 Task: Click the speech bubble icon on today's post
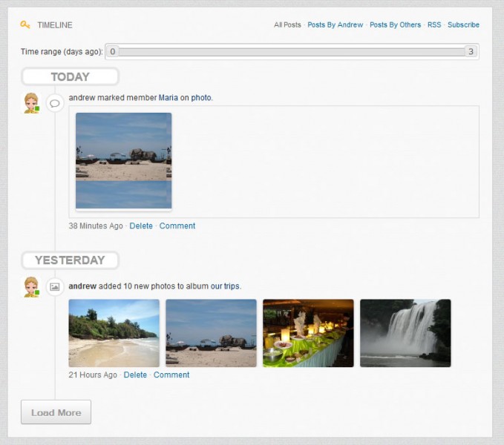pyautogui.click(x=55, y=103)
